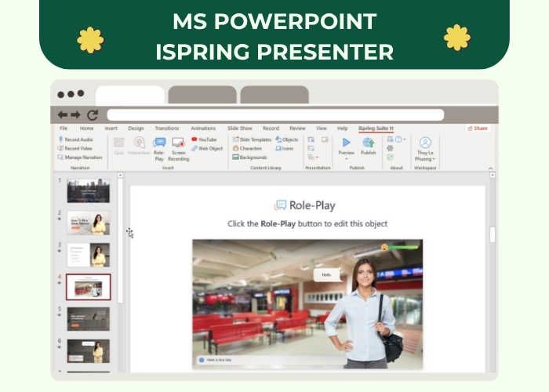Click the topmost About group icon
This screenshot has width=549, height=392.
(390, 140)
